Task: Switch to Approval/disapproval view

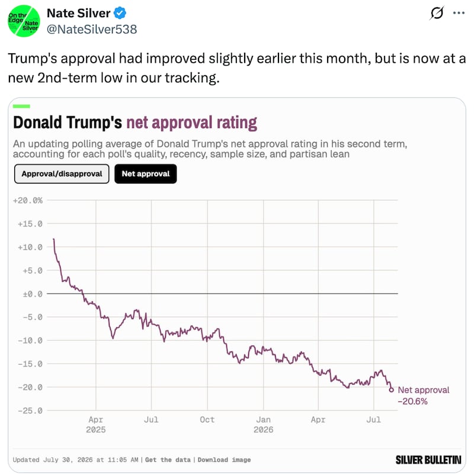Action: coord(62,174)
